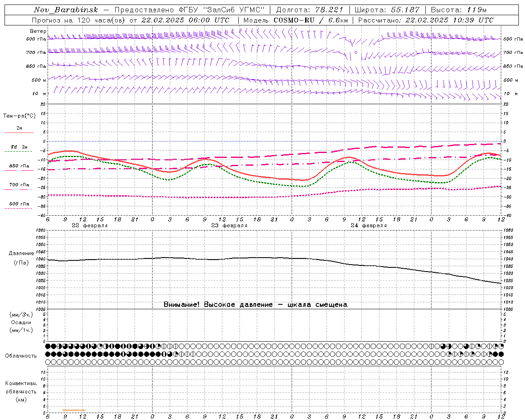Click the (мм/1ч.) precipitation unit label
This screenshot has height=420, width=525.
pyautogui.click(x=21, y=330)
